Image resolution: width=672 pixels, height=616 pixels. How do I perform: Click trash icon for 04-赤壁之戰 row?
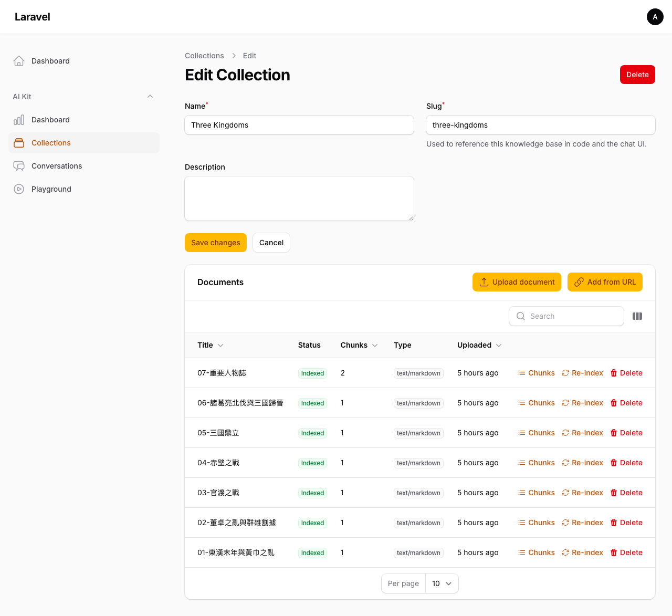pos(614,463)
